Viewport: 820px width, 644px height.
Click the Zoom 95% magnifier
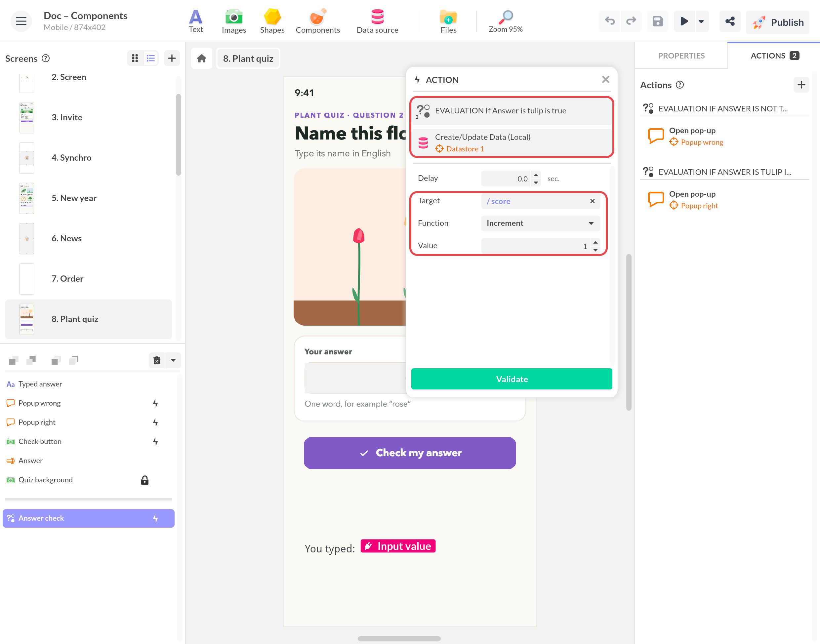506,21
